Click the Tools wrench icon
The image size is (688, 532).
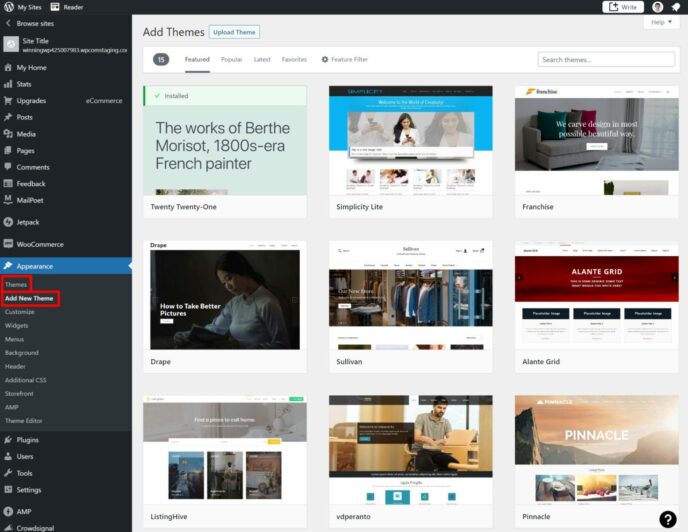pos(8,473)
